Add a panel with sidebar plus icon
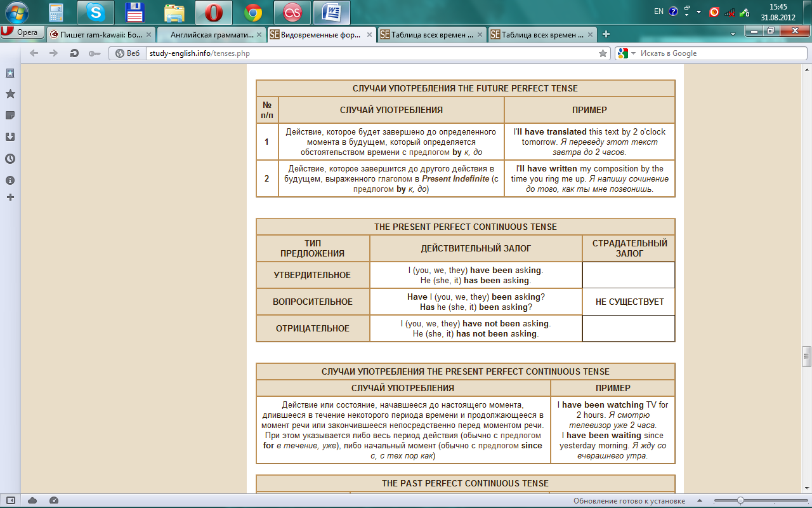Screen dimensions: 812x508 (x=10, y=197)
